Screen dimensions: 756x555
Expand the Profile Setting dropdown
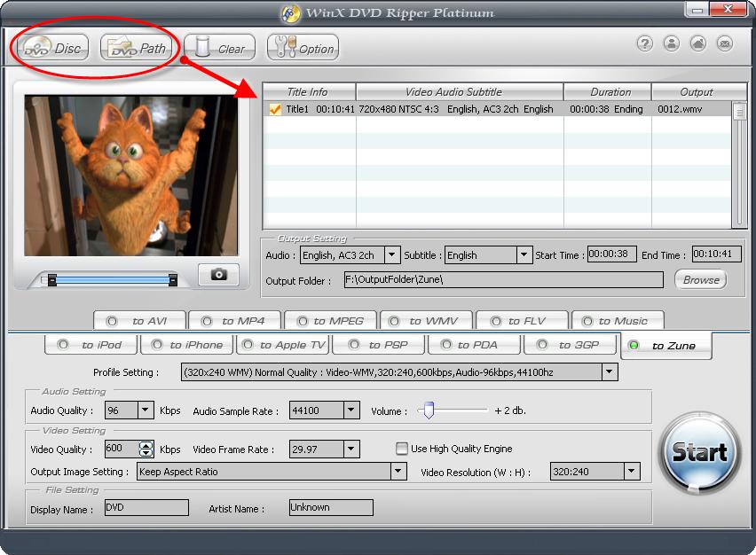tap(609, 372)
